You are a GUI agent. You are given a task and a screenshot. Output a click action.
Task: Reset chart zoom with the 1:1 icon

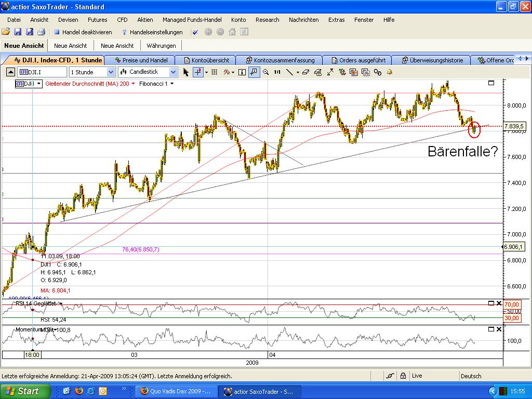click(276, 72)
